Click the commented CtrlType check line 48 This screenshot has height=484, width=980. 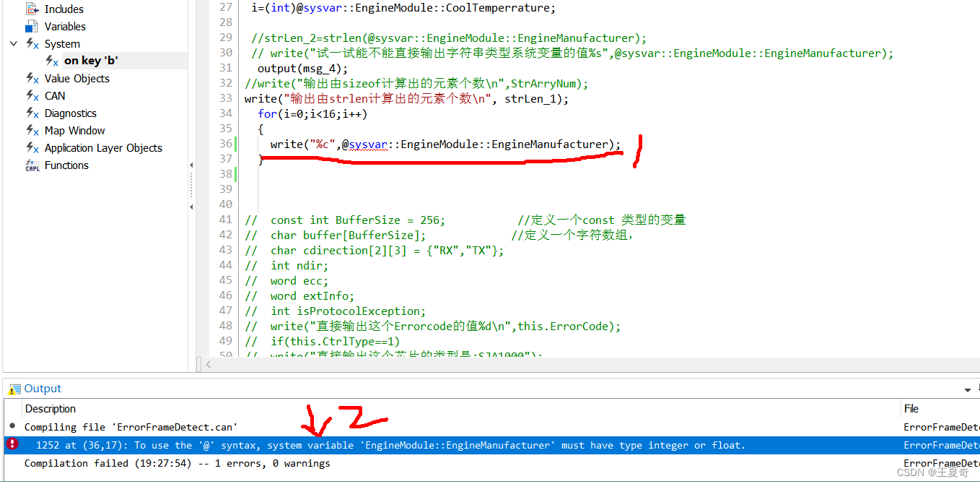click(x=322, y=342)
